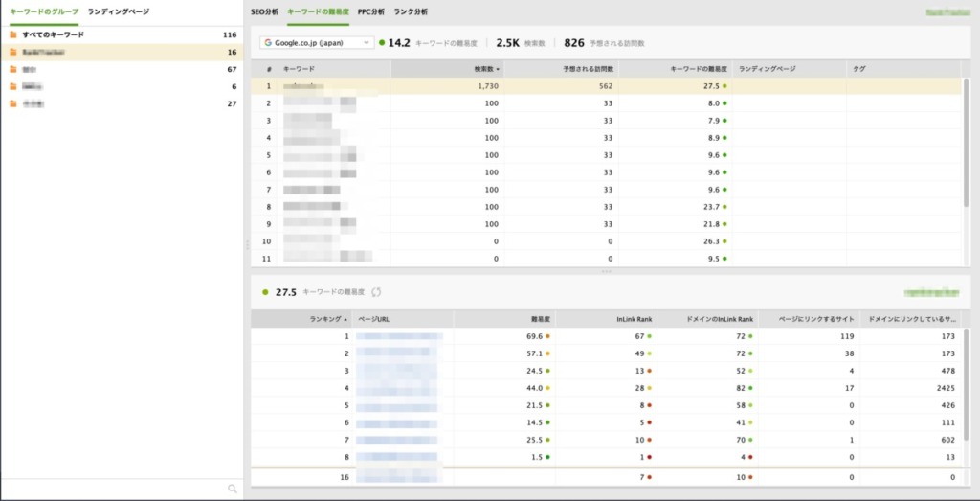Open Google.co.jp (Japan) search engine dropdown

click(x=317, y=43)
